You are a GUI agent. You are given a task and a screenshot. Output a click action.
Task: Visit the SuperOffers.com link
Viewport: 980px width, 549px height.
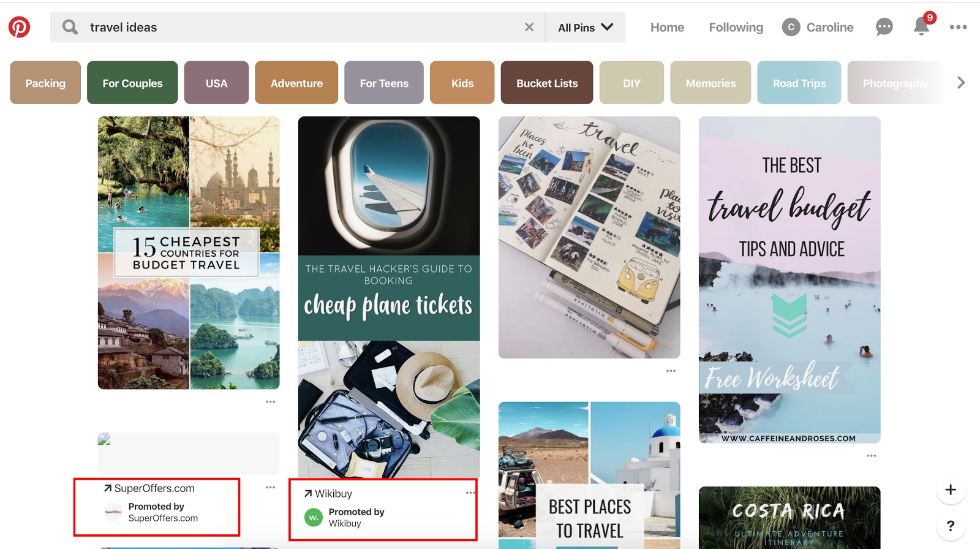154,488
